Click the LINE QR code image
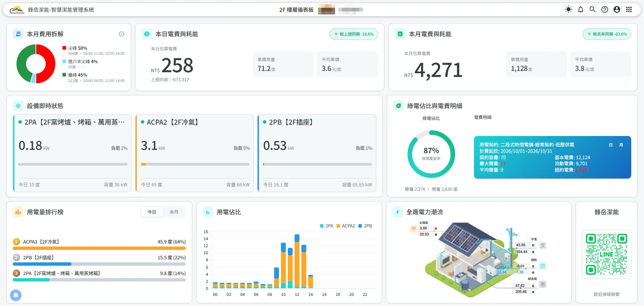The image size is (644, 306). 606,254
